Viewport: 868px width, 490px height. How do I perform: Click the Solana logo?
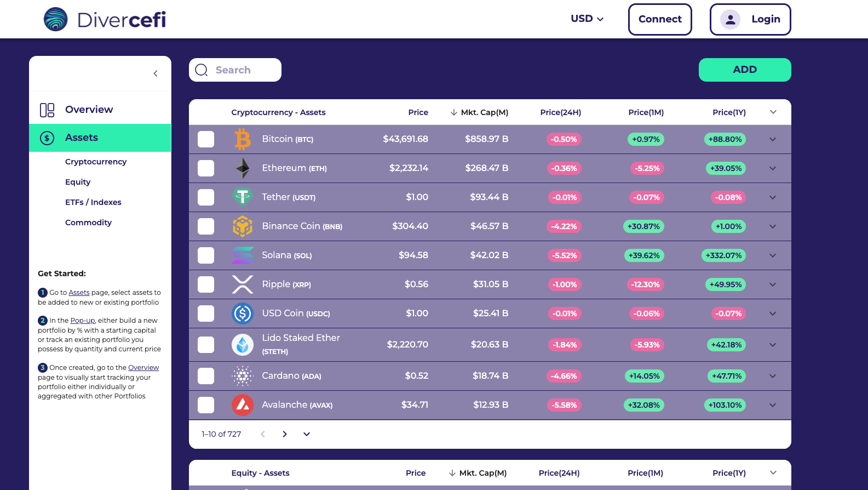point(243,255)
